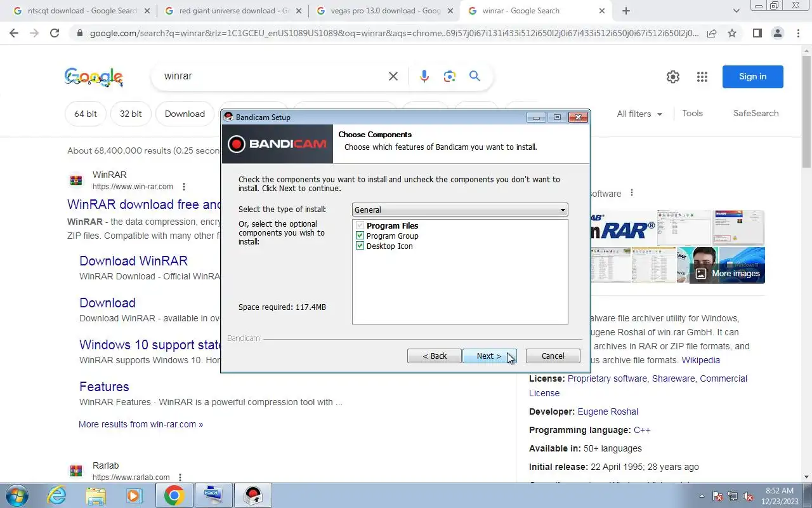Open the WinRAR download free result link
Screen dimensions: 812x508
143,204
